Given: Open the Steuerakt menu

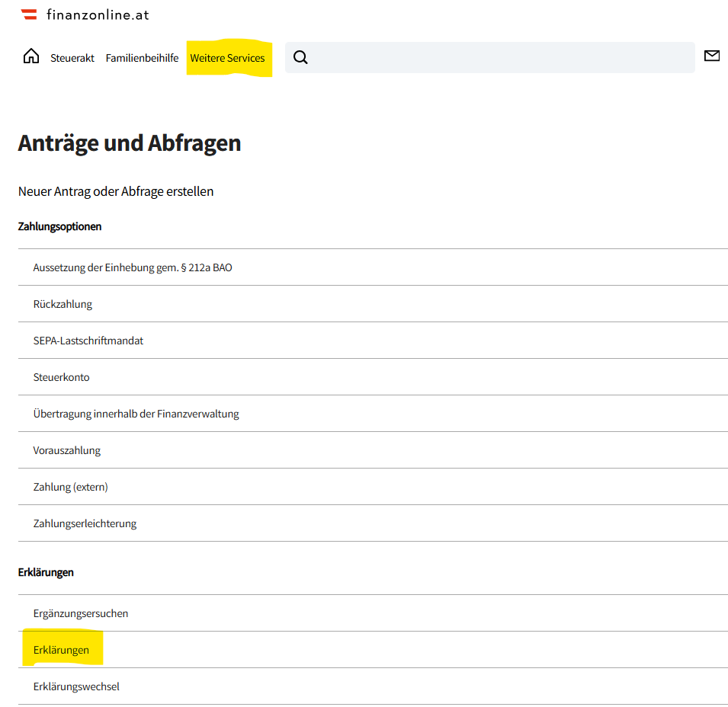Looking at the screenshot, I should pyautogui.click(x=72, y=58).
